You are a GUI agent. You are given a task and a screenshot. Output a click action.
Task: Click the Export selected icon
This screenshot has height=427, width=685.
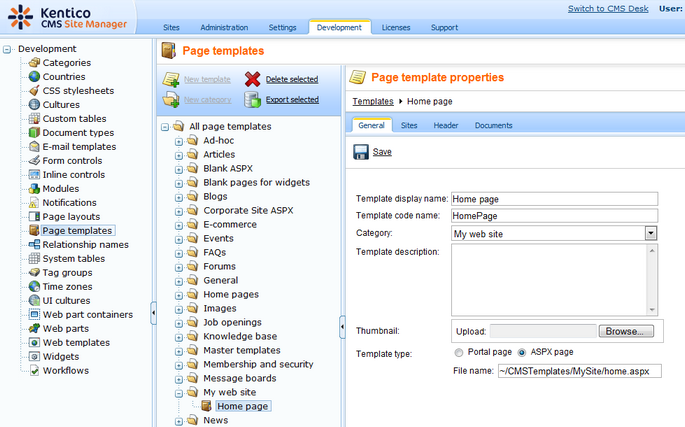[x=253, y=99]
